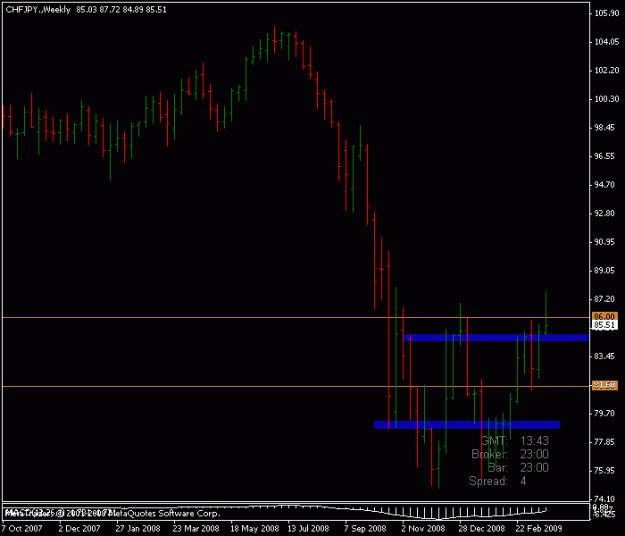Click the 18 May 2008 date label
This screenshot has width=625, height=536.
[254, 528]
